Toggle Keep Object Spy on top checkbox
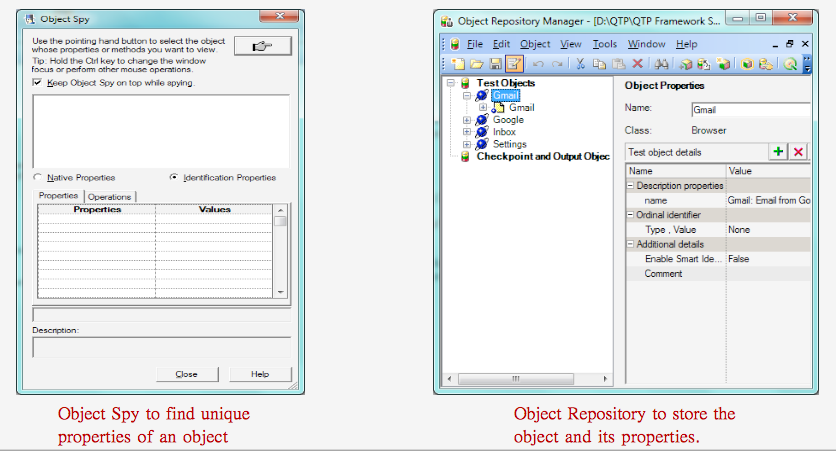 pyautogui.click(x=38, y=83)
